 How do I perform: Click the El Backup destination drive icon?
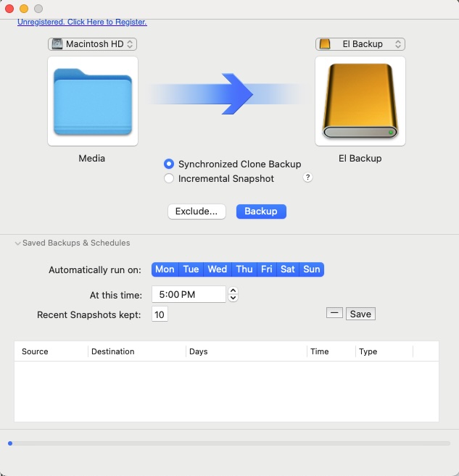pyautogui.click(x=360, y=101)
